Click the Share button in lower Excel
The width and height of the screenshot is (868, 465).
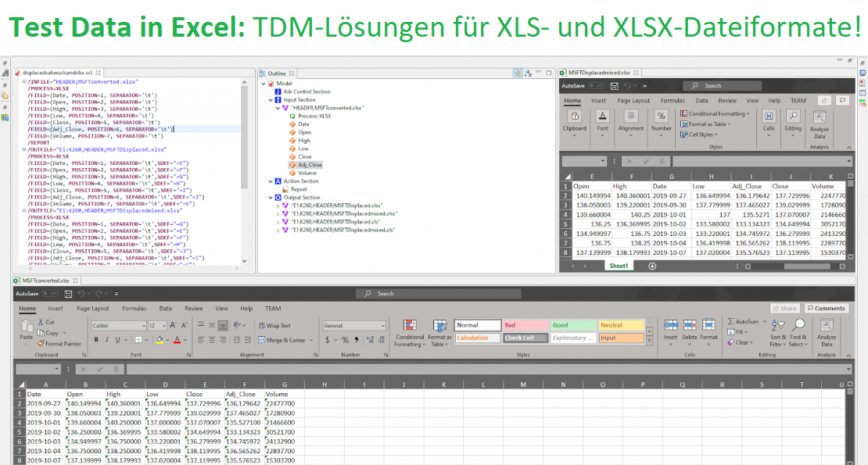pos(784,309)
